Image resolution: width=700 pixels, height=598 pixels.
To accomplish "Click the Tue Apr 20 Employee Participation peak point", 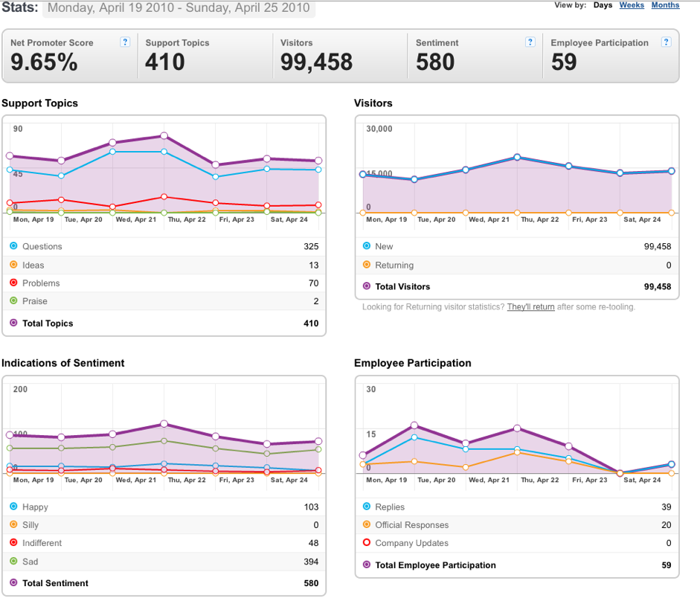I will pyautogui.click(x=414, y=425).
